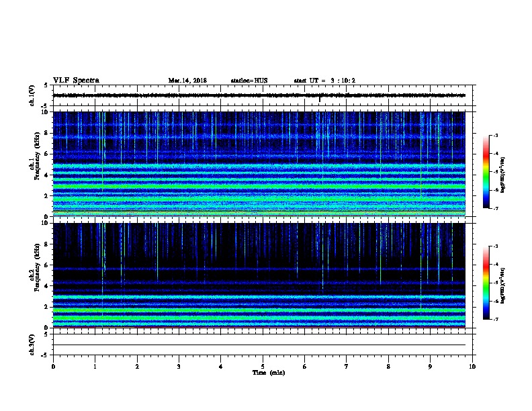Click the "ch.3(V)" axis label
The image size is (532, 411).
(32, 345)
